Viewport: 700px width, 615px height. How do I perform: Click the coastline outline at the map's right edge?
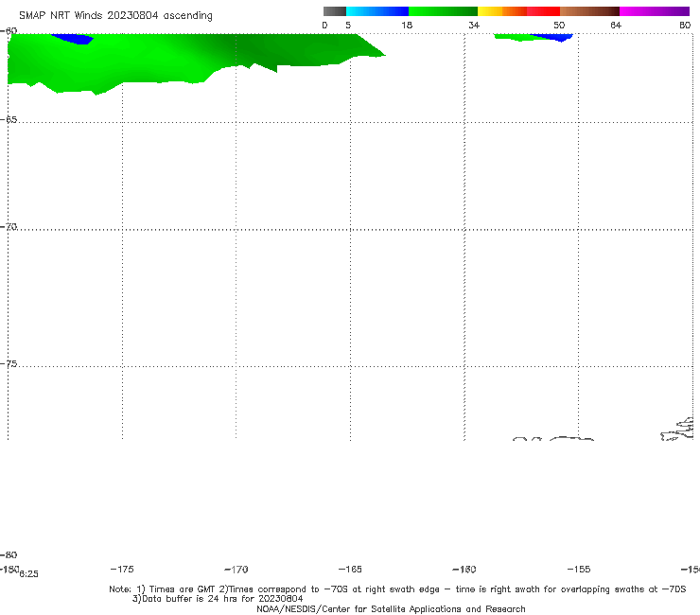pyautogui.click(x=677, y=430)
